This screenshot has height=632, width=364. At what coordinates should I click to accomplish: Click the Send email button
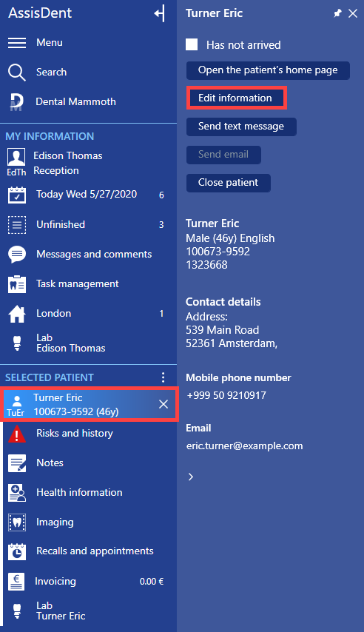(x=223, y=155)
